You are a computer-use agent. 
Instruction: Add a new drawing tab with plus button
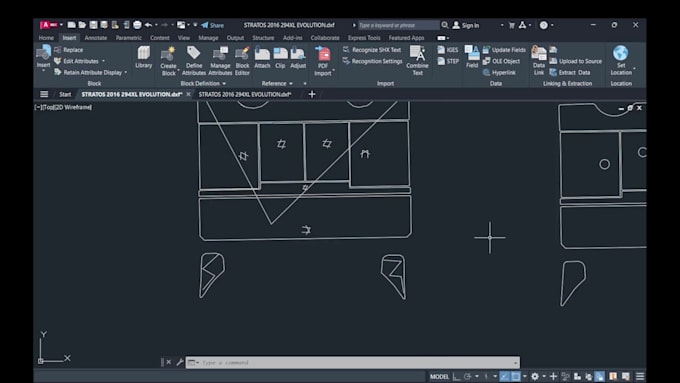coord(312,94)
